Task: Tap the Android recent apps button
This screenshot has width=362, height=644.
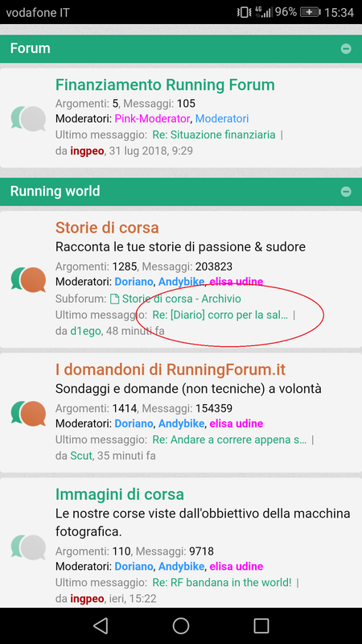Action: tap(261, 625)
